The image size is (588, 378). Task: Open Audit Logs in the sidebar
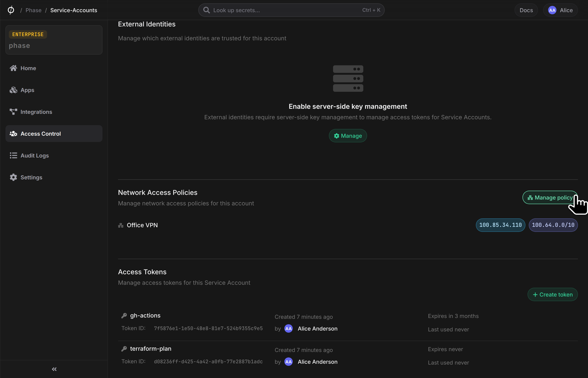(54, 155)
